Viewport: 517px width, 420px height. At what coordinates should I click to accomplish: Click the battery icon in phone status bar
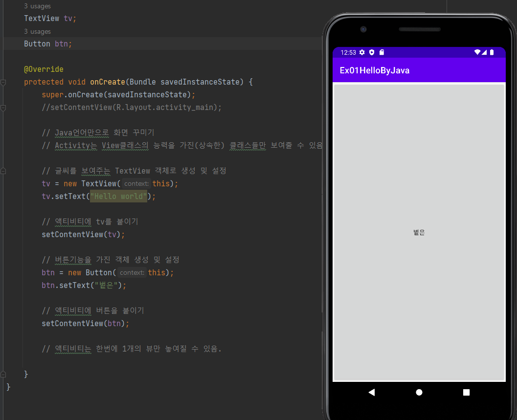(492, 52)
